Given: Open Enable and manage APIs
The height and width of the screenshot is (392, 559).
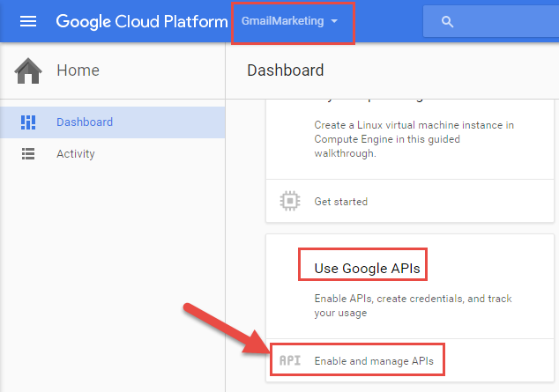Looking at the screenshot, I should point(374,361).
